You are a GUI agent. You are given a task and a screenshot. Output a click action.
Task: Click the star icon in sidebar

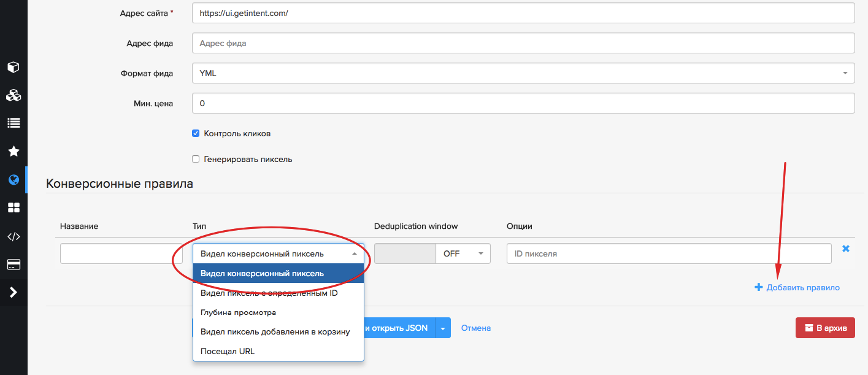point(13,151)
